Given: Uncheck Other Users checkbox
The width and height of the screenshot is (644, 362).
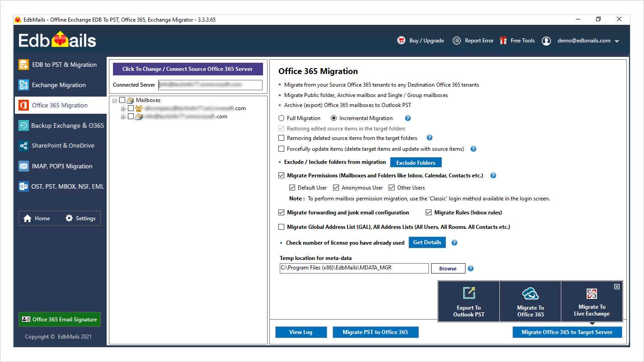Looking at the screenshot, I should (392, 188).
